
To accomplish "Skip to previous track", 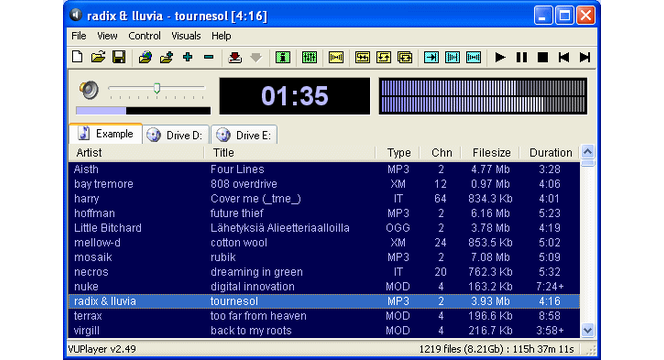I will [564, 57].
